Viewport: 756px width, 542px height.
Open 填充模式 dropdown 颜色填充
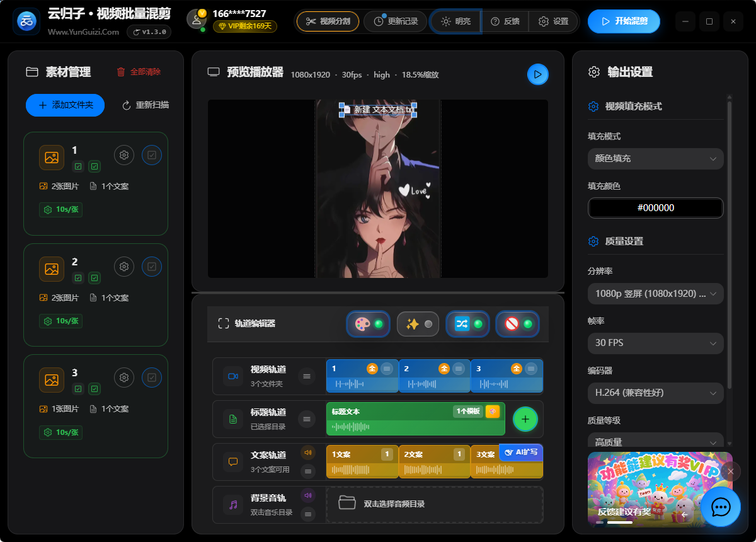(655, 159)
